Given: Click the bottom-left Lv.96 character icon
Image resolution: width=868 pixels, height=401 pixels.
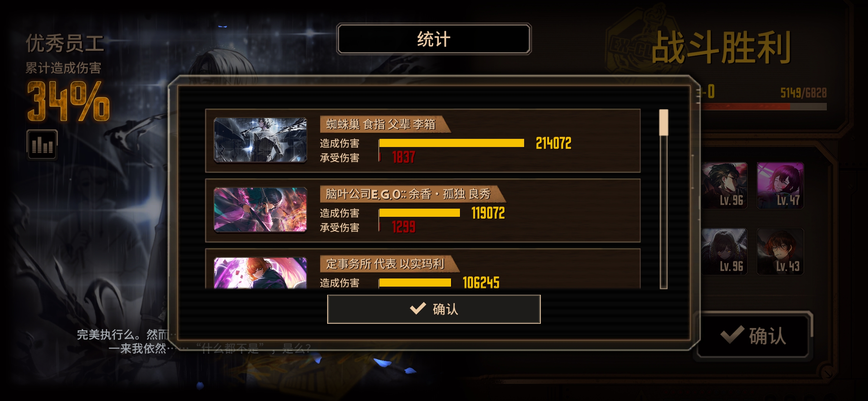Looking at the screenshot, I should pyautogui.click(x=724, y=251).
